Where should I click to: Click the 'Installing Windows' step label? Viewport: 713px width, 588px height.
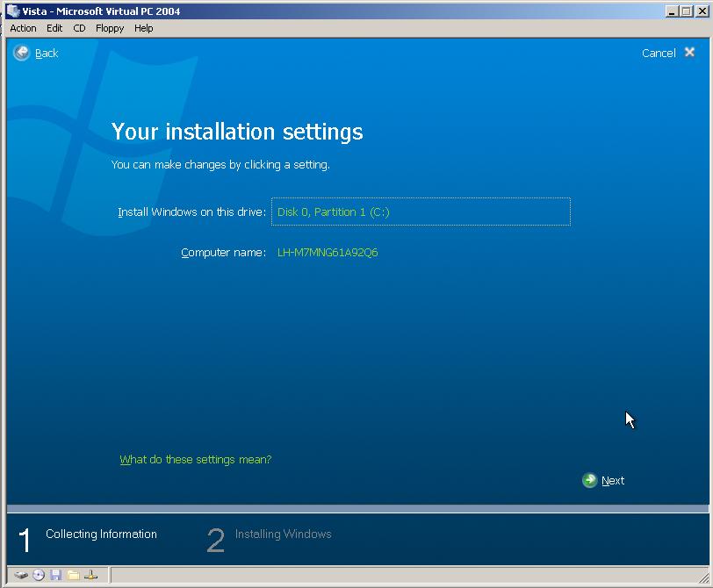pyautogui.click(x=284, y=534)
